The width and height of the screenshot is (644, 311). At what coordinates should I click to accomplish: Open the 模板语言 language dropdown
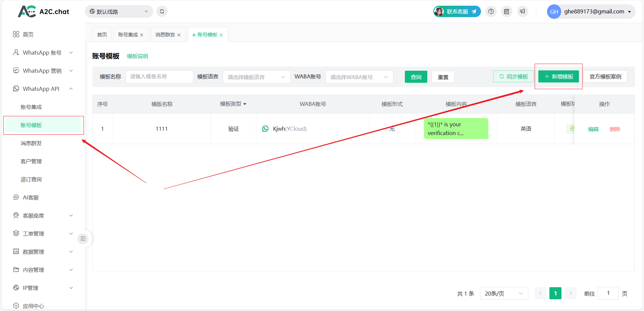coord(256,77)
